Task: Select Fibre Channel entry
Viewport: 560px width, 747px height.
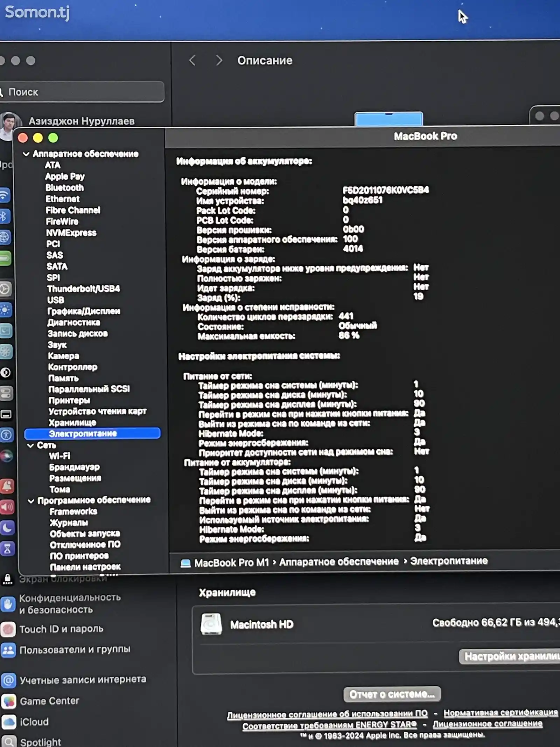Action: pyautogui.click(x=73, y=210)
